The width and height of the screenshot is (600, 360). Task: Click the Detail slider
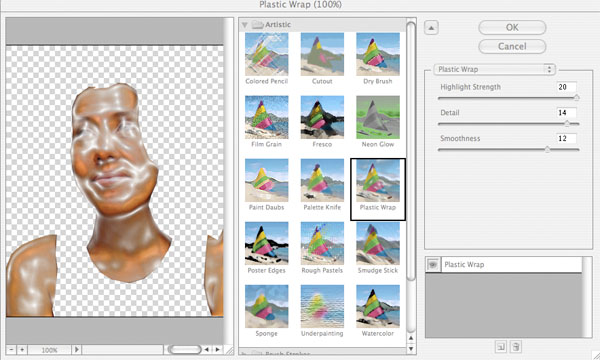pyautogui.click(x=509, y=124)
